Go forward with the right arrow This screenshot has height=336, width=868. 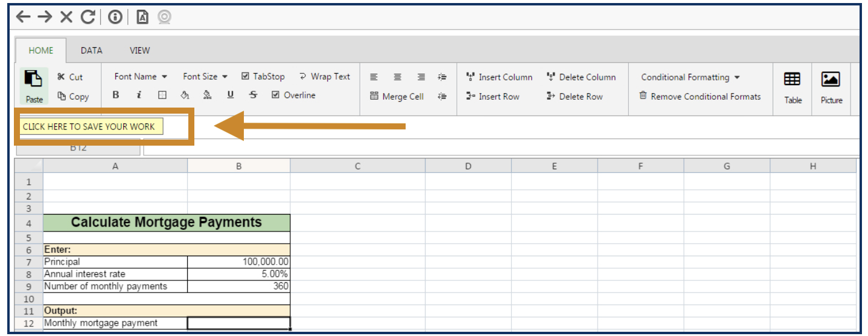pyautogui.click(x=45, y=17)
